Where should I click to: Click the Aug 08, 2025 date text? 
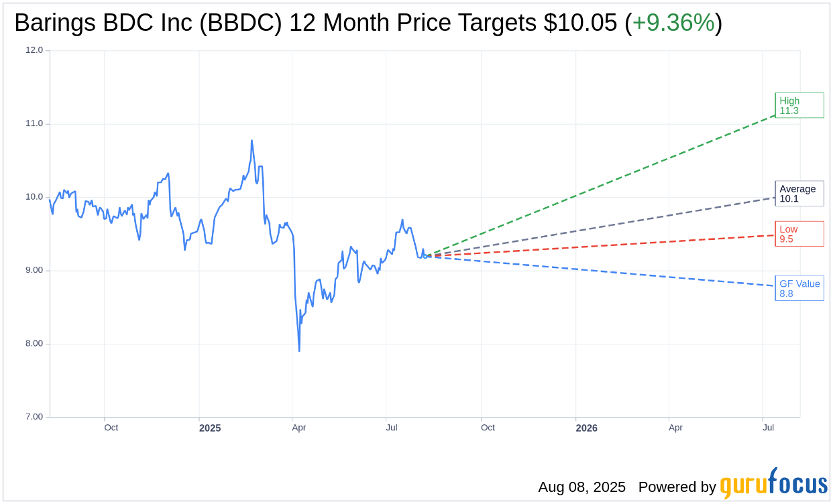(x=581, y=487)
